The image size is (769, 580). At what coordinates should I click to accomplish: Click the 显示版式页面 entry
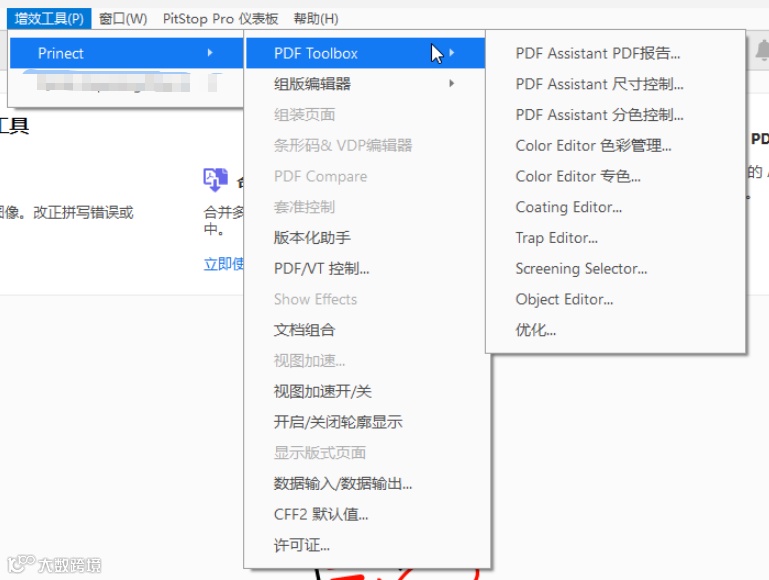[365, 453]
